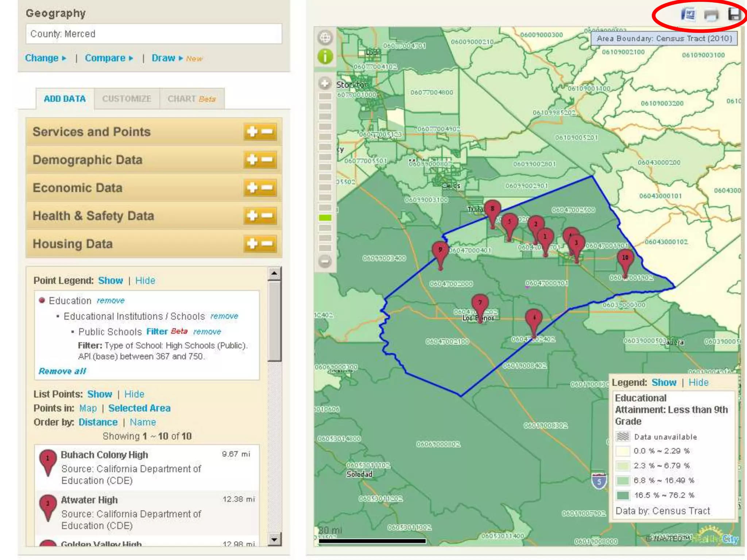747x560 pixels.
Task: Click the save floppy disk icon
Action: point(734,15)
